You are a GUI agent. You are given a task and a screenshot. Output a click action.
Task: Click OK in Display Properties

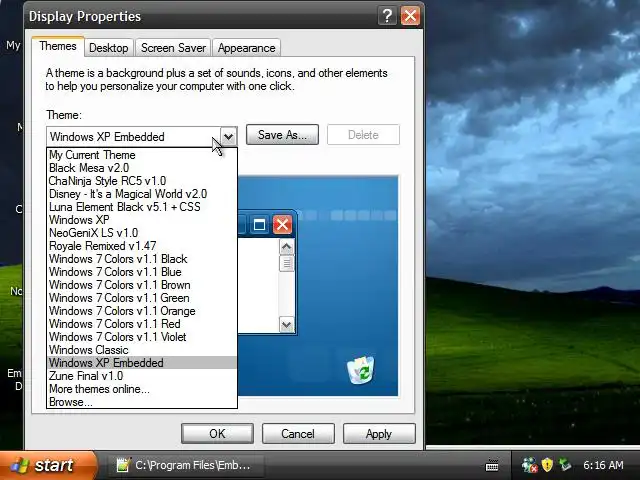point(217,433)
